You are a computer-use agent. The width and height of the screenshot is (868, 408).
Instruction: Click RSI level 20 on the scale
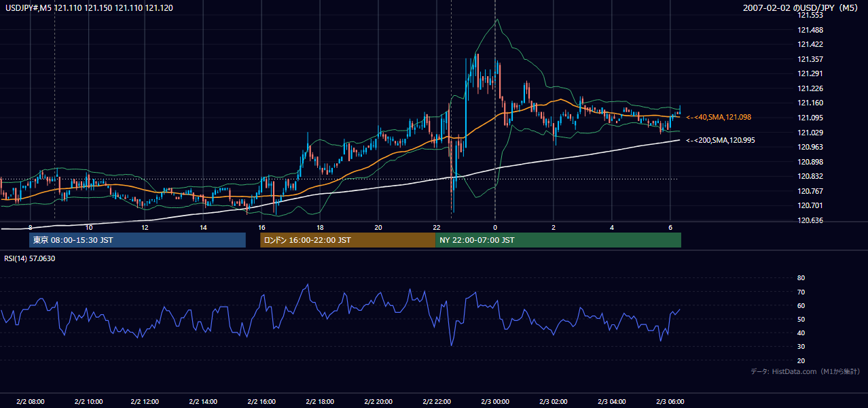pyautogui.click(x=801, y=360)
